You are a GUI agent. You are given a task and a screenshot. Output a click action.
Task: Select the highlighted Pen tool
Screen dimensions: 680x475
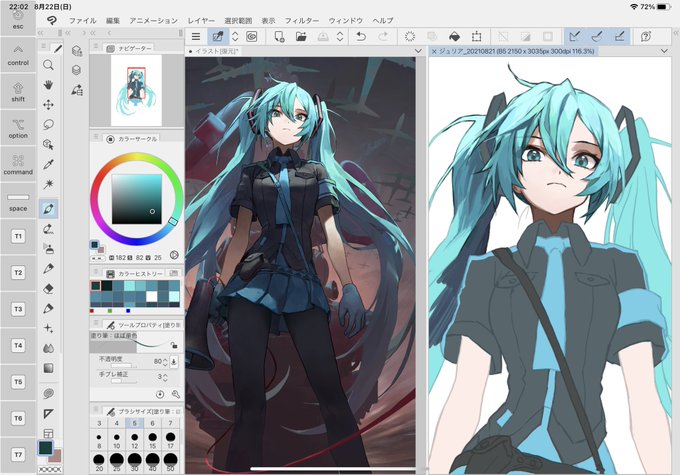pyautogui.click(x=48, y=209)
